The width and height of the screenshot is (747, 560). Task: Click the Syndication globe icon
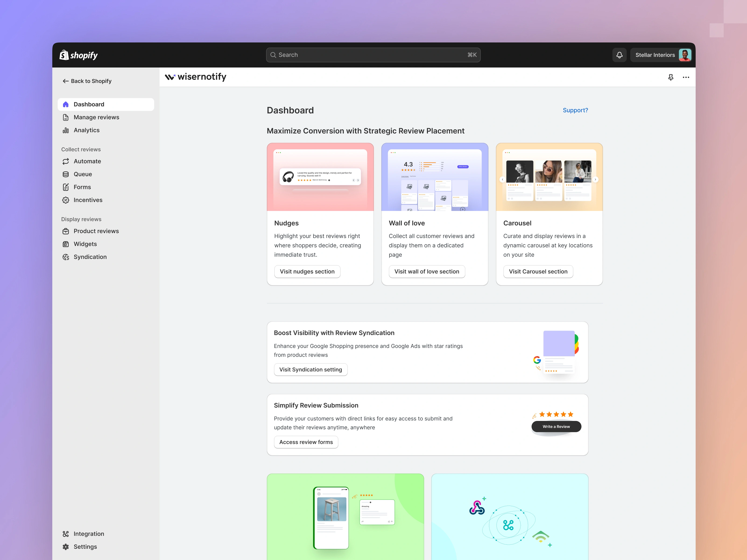pyautogui.click(x=66, y=257)
